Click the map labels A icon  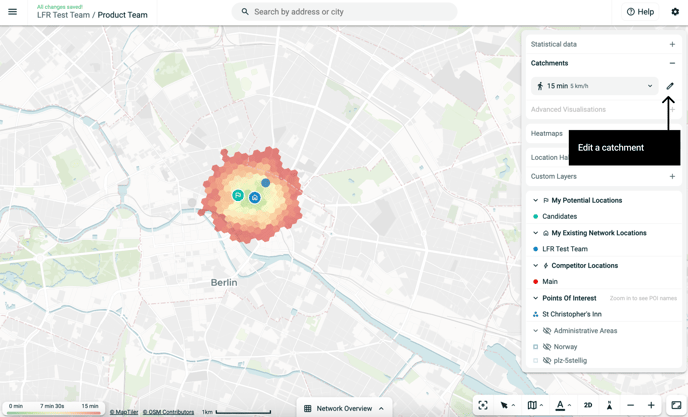click(560, 405)
